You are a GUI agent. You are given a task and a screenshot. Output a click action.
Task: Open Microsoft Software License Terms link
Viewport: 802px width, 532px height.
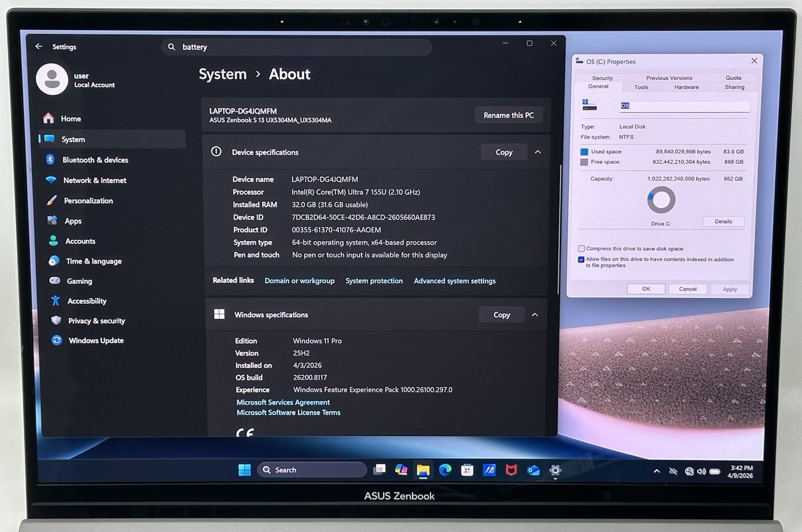click(x=288, y=412)
